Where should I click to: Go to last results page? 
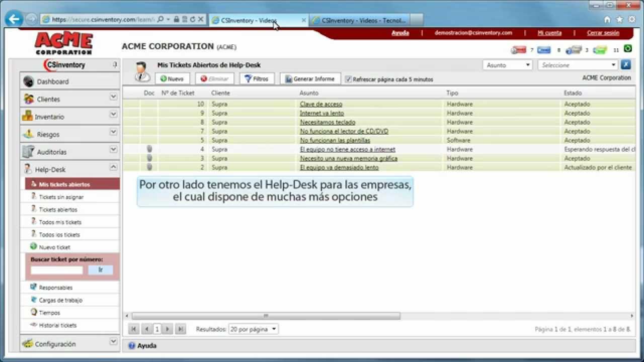(x=180, y=329)
